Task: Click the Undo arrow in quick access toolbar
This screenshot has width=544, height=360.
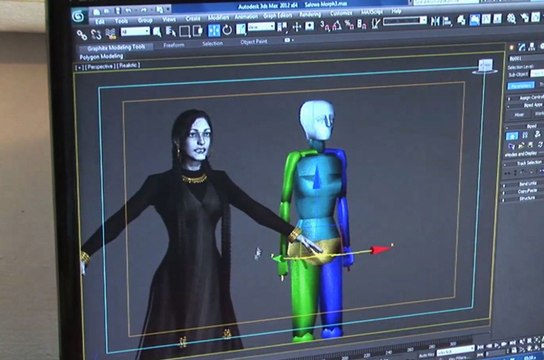Action: coord(129,11)
